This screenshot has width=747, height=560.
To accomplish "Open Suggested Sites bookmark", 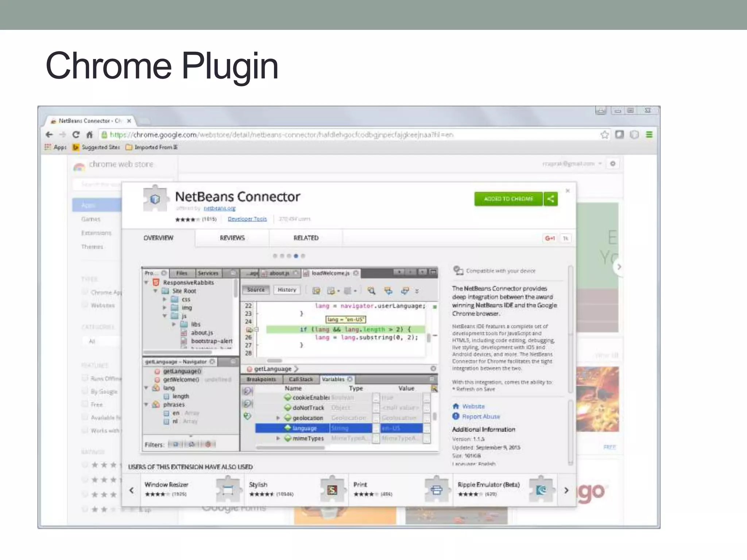I will [96, 147].
